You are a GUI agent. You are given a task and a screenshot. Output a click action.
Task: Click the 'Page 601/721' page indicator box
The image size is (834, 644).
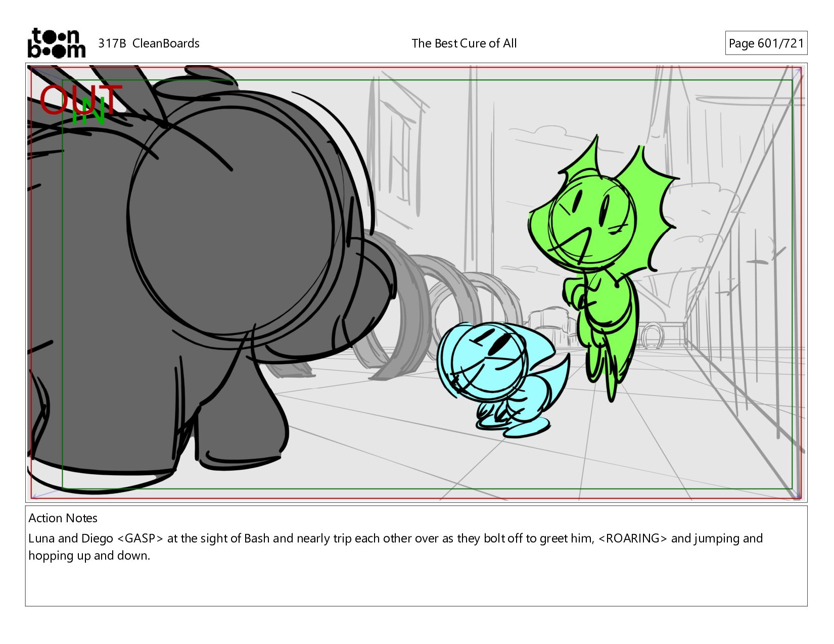pyautogui.click(x=766, y=43)
